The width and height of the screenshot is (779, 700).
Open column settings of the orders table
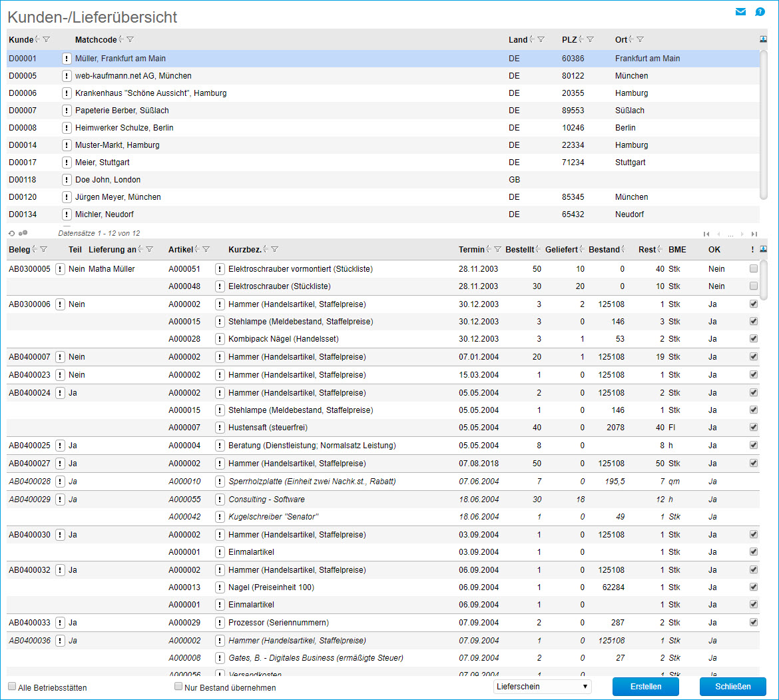[x=763, y=250]
